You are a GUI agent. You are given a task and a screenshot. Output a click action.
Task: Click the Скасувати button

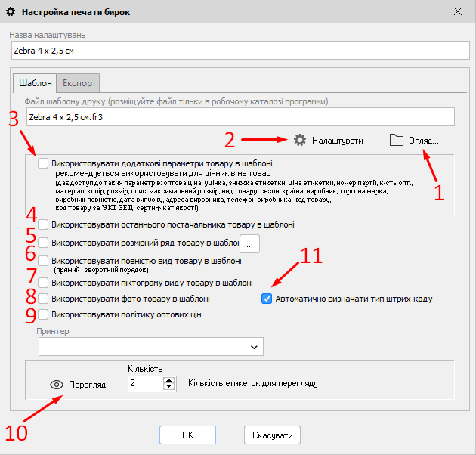coord(272,435)
